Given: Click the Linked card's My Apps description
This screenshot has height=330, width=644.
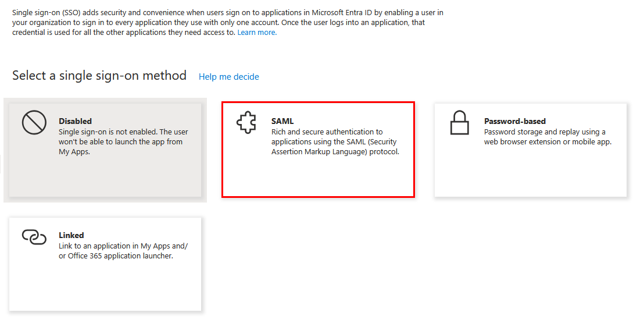Looking at the screenshot, I should pos(123,251).
